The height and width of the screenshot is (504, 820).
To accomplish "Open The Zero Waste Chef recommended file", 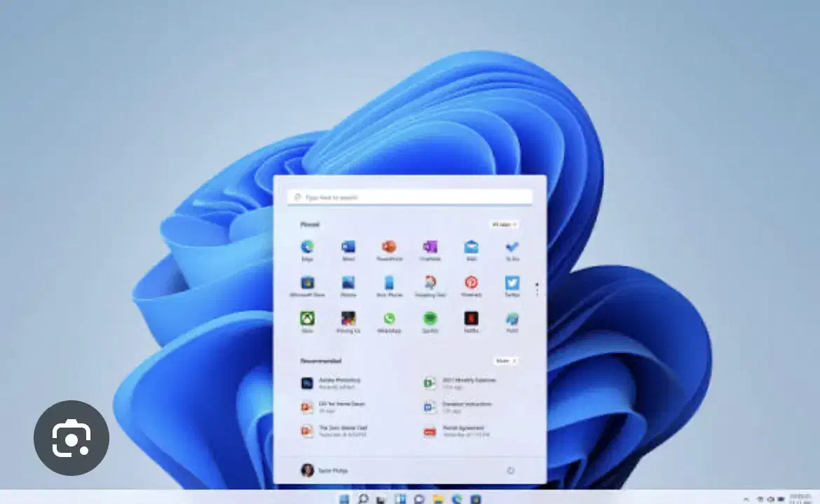I will [x=335, y=431].
